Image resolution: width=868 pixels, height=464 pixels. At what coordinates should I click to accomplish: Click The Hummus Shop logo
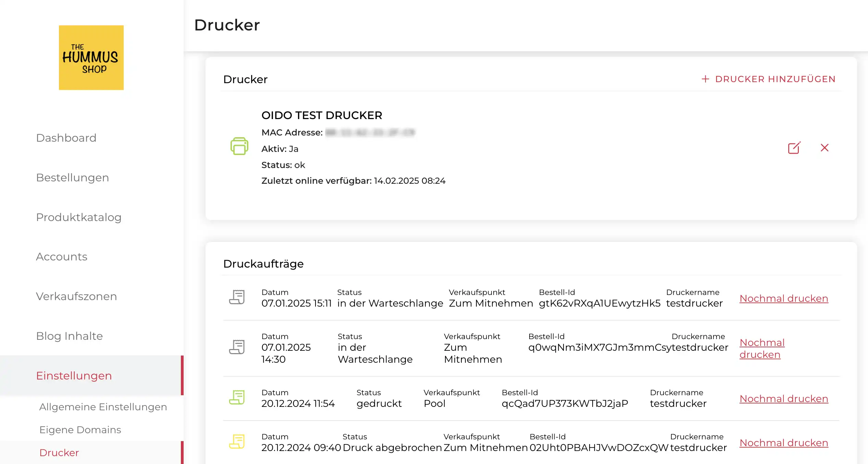point(91,57)
